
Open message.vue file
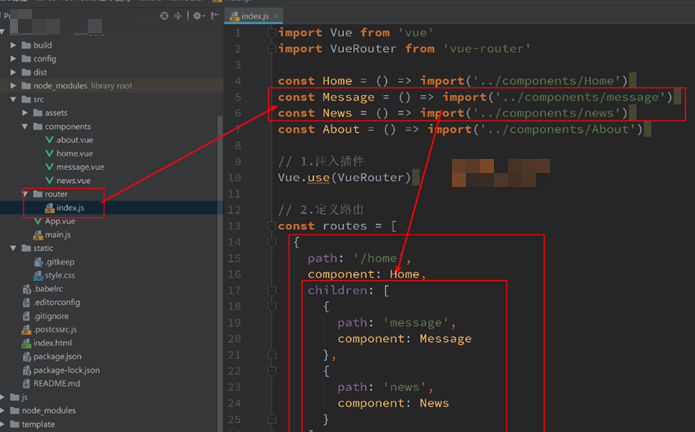[x=80, y=167]
